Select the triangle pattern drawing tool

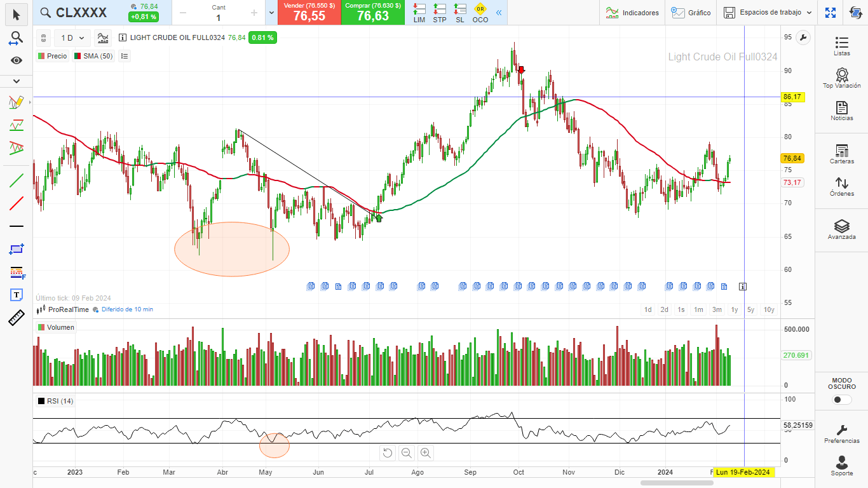pyautogui.click(x=17, y=148)
